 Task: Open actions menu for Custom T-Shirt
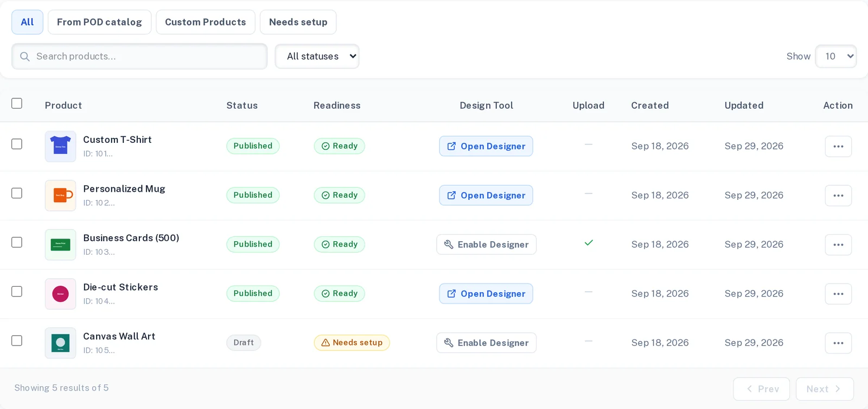[x=838, y=146]
